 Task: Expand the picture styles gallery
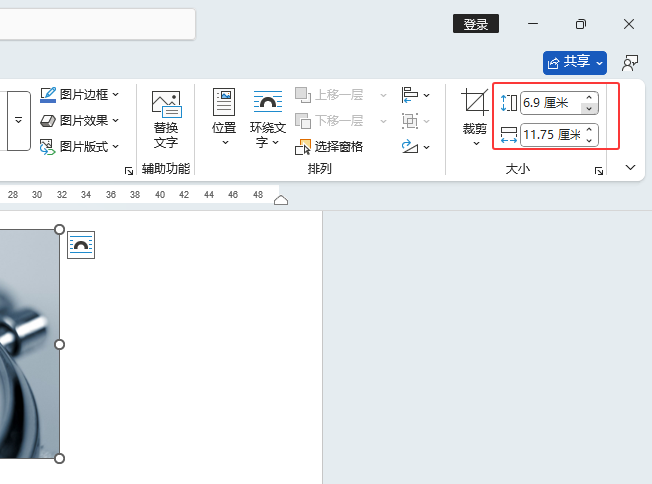coord(18,121)
